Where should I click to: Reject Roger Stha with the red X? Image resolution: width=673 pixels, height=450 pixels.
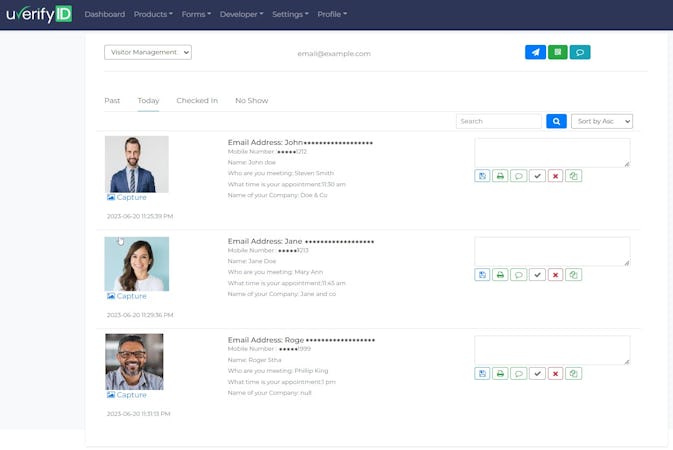pyautogui.click(x=555, y=374)
